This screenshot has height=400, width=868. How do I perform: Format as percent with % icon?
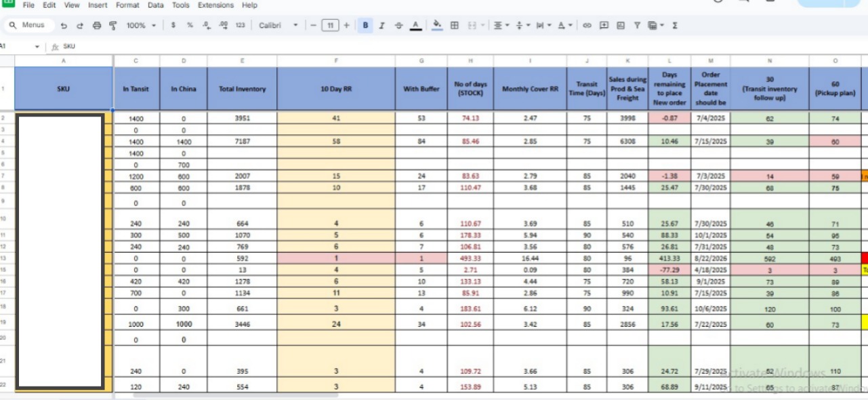click(190, 25)
